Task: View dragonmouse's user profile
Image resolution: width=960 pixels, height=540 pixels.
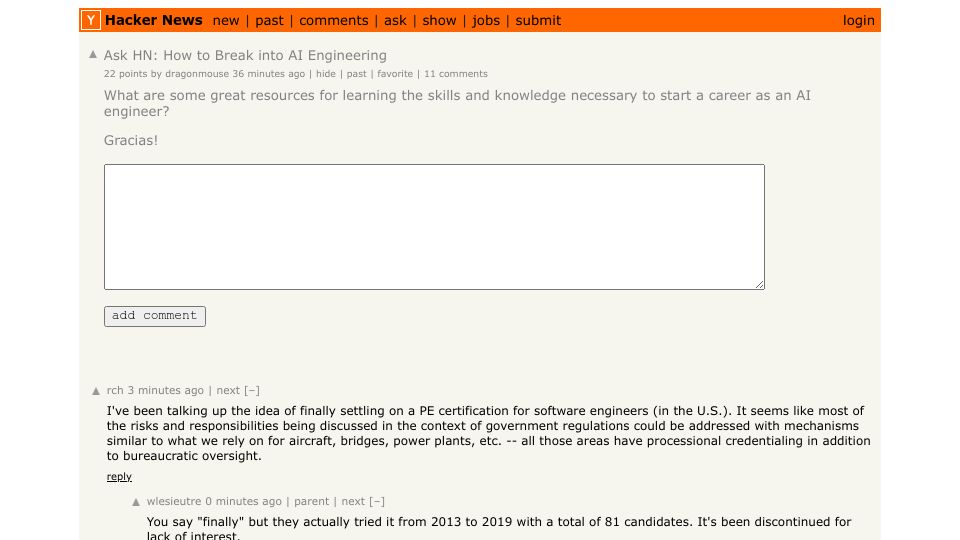Action: pyautogui.click(x=197, y=74)
